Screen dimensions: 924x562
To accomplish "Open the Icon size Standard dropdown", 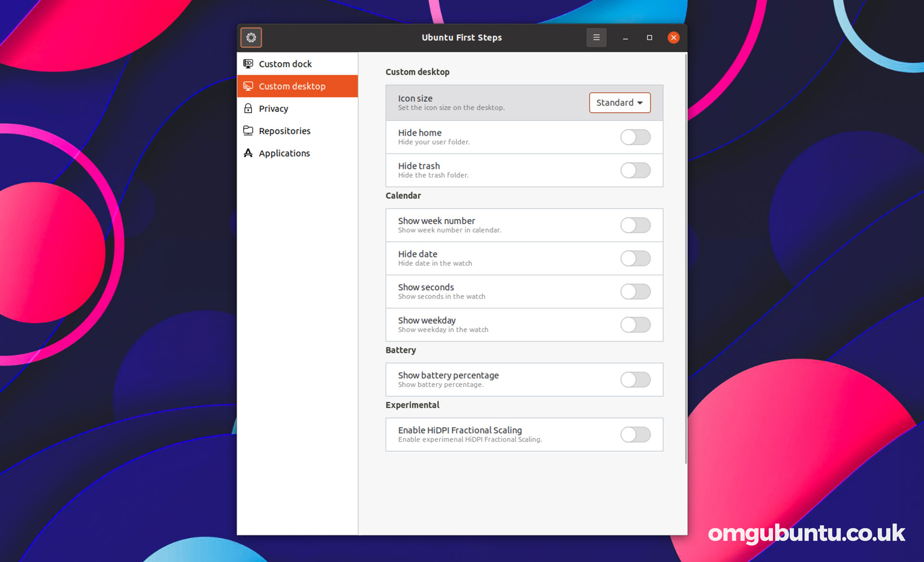I will coord(620,103).
